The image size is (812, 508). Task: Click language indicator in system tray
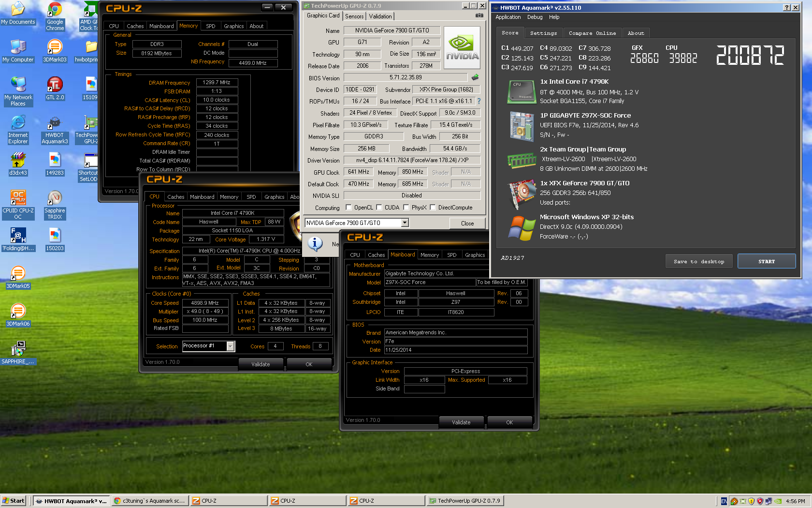[x=724, y=501]
